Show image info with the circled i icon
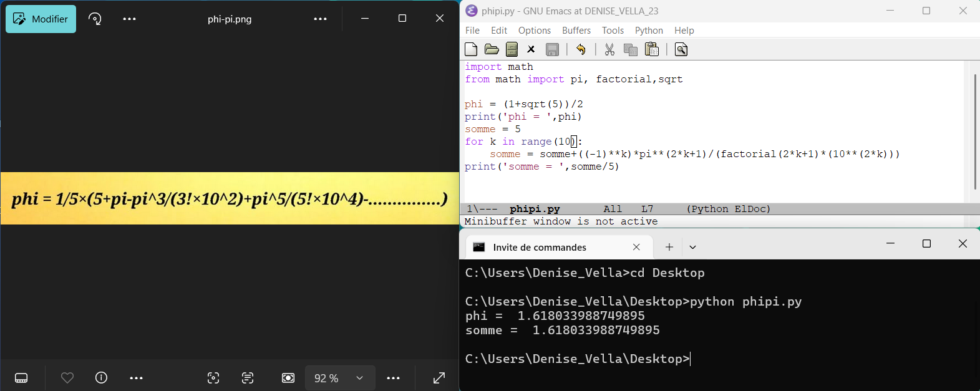This screenshot has width=980, height=391. [x=101, y=378]
